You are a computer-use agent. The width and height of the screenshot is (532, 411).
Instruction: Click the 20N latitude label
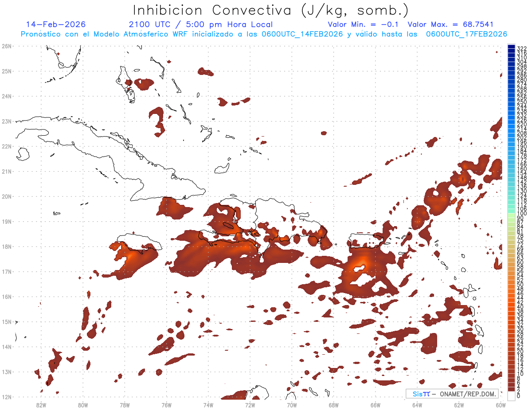pos(7,196)
